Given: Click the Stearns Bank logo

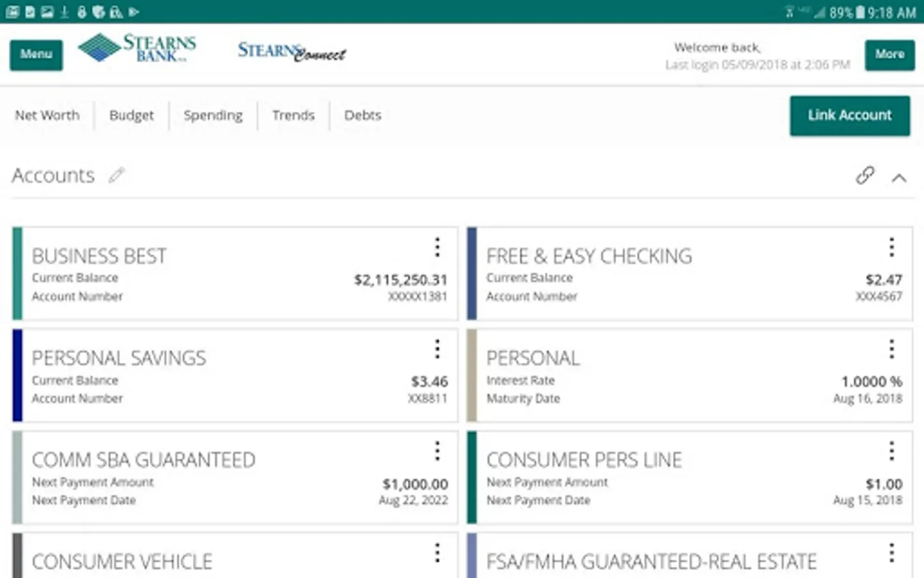Looking at the screenshot, I should (137, 48).
